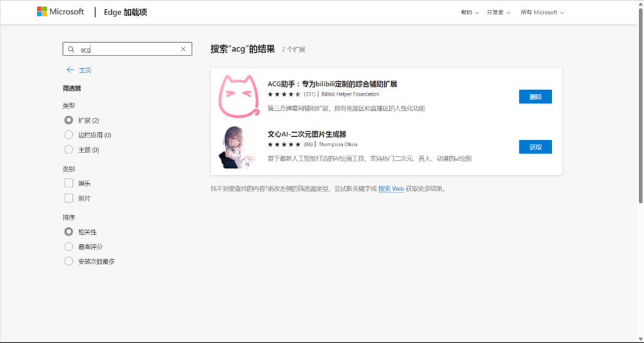Image resolution: width=644 pixels, height=343 pixels.
Task: Clear the acg search text
Action: click(183, 49)
